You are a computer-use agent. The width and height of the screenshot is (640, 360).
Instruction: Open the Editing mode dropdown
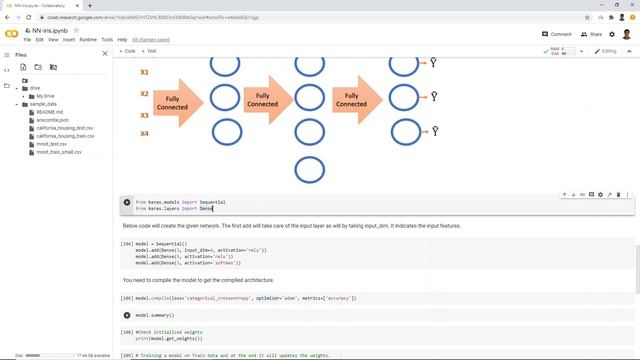click(605, 51)
